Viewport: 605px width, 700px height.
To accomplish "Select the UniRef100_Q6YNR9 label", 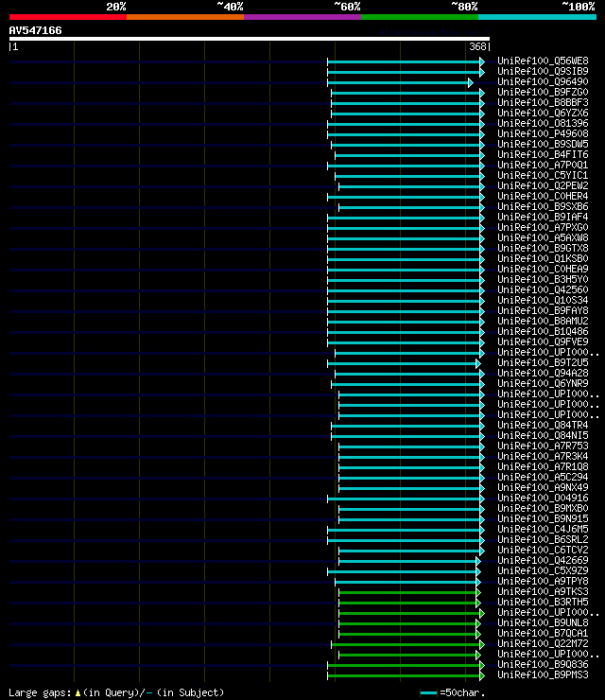I will [543, 383].
